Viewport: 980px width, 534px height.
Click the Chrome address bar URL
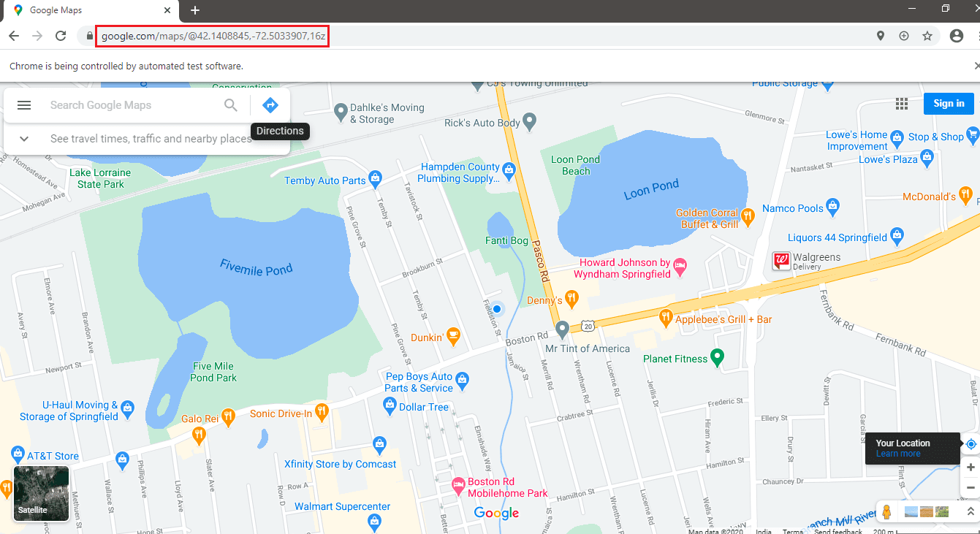(213, 36)
